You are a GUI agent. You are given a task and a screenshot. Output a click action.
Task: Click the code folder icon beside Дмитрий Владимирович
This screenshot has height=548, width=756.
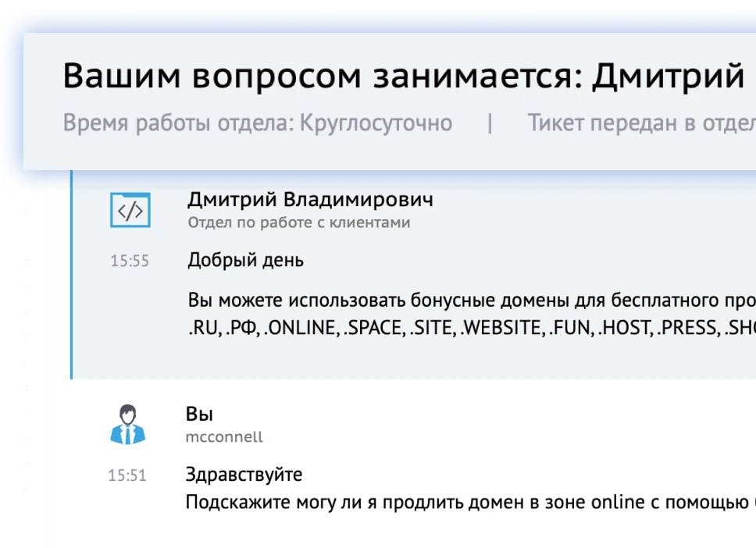[130, 209]
